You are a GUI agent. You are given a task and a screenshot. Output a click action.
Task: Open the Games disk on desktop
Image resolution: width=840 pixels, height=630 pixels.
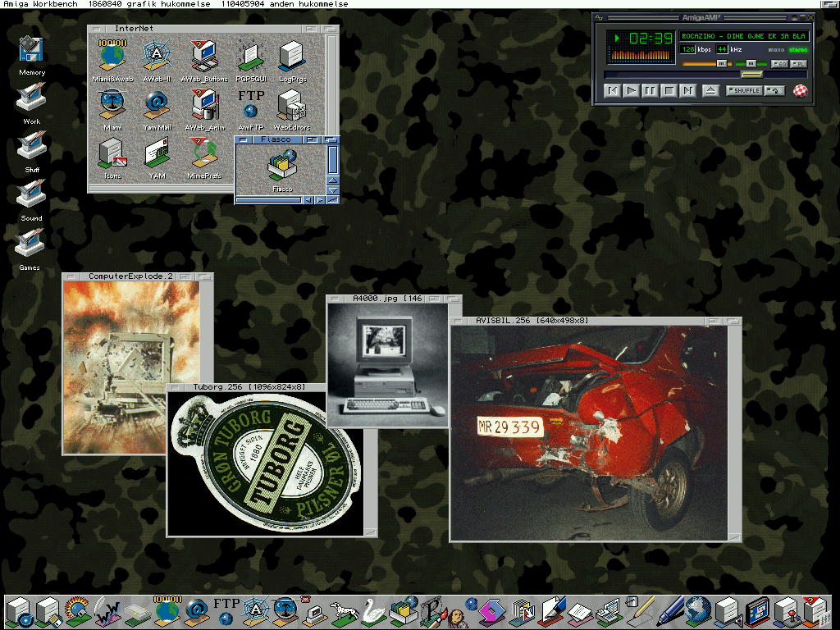(30, 244)
